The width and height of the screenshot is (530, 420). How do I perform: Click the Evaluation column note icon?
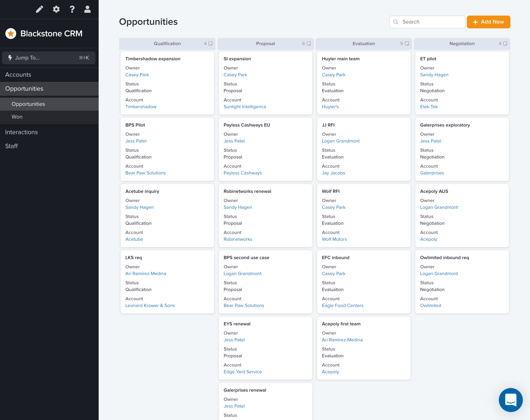(x=407, y=44)
